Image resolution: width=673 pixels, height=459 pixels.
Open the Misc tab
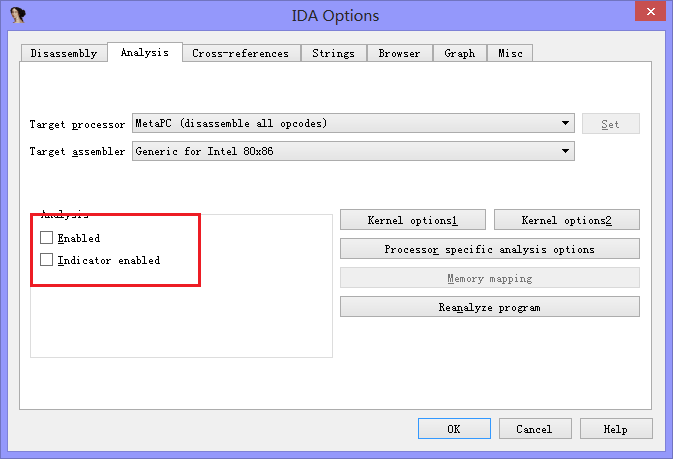pos(510,53)
